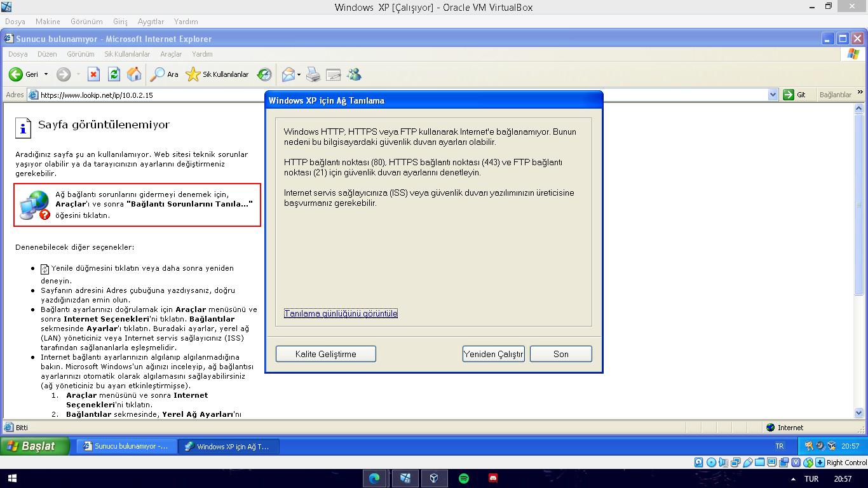Click the Son button to finish
868x488 pixels.
[561, 354]
